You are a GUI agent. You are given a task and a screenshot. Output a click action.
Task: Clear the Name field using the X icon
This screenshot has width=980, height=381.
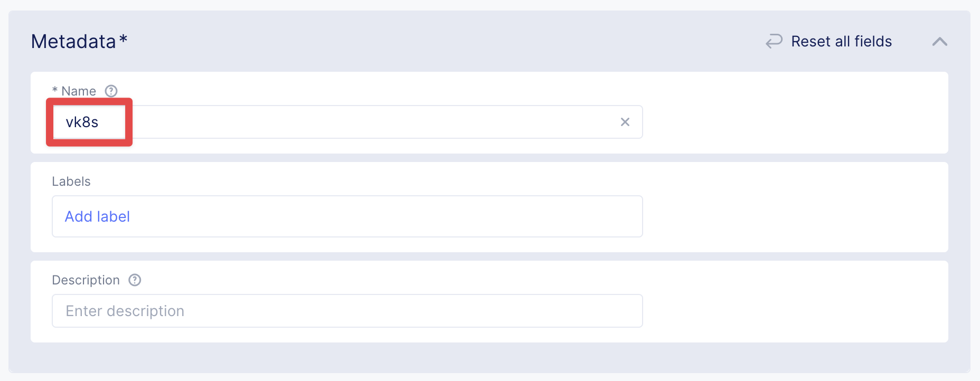point(625,122)
